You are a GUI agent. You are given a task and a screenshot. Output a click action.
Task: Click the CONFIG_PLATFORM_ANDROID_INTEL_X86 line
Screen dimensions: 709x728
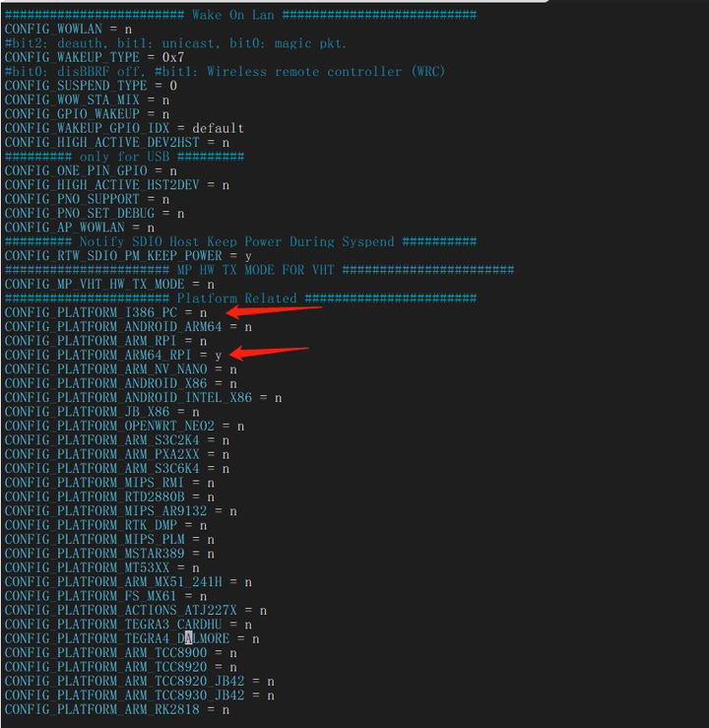coord(144,397)
